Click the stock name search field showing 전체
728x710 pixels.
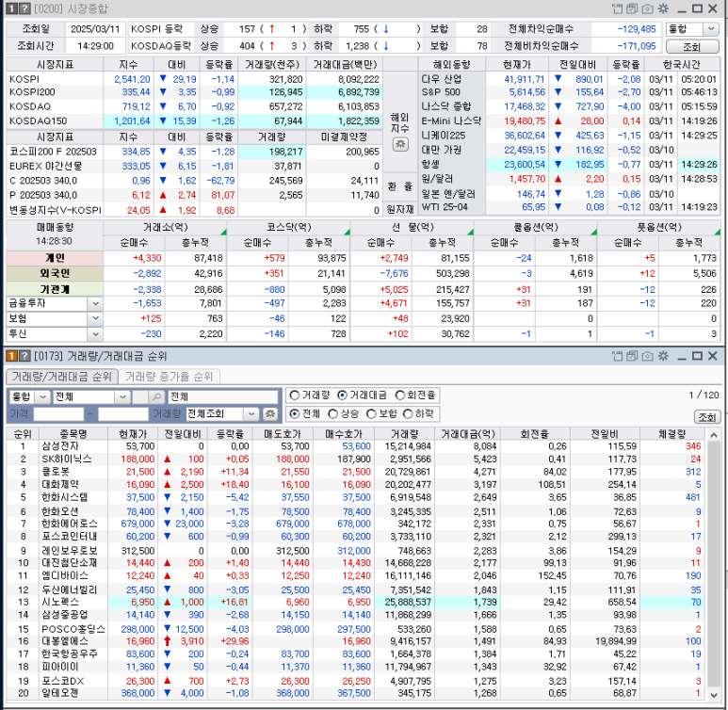coord(223,397)
